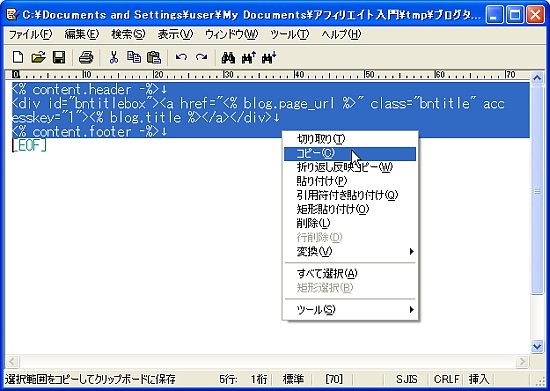
Task: Click the Find previous binoculars icon
Action: pos(249,58)
